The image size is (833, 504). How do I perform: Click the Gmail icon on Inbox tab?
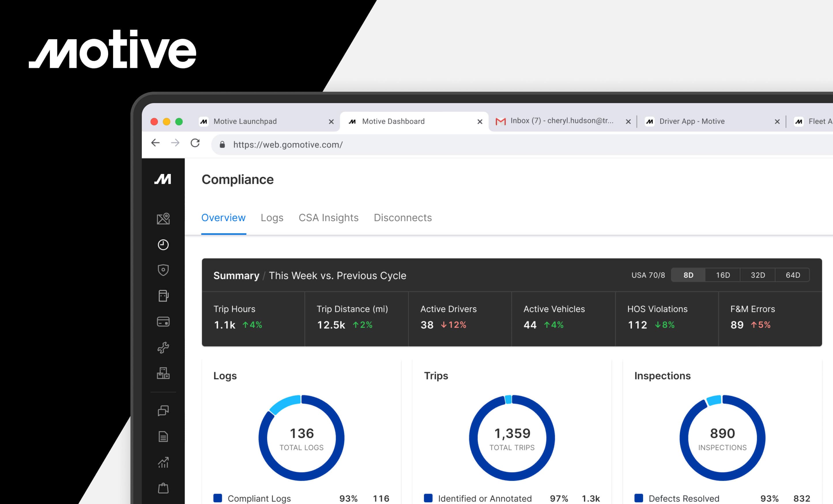coord(500,121)
